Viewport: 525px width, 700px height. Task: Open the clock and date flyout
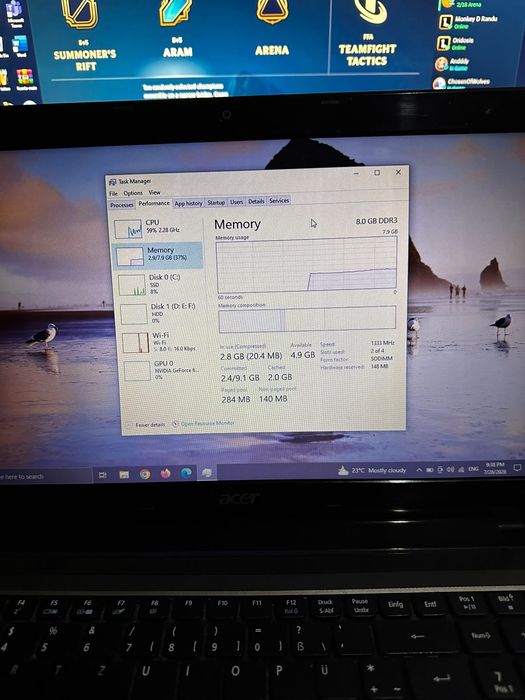(494, 468)
